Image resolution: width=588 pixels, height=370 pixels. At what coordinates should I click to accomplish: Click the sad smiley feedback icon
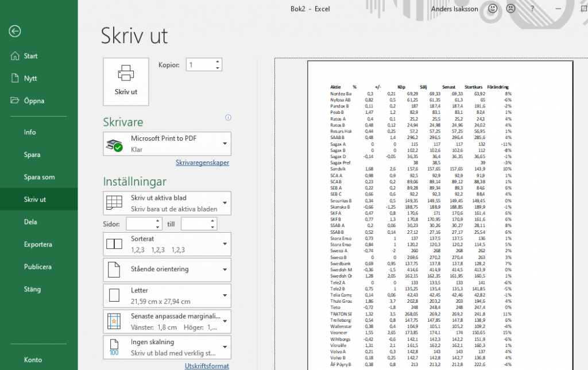point(510,9)
